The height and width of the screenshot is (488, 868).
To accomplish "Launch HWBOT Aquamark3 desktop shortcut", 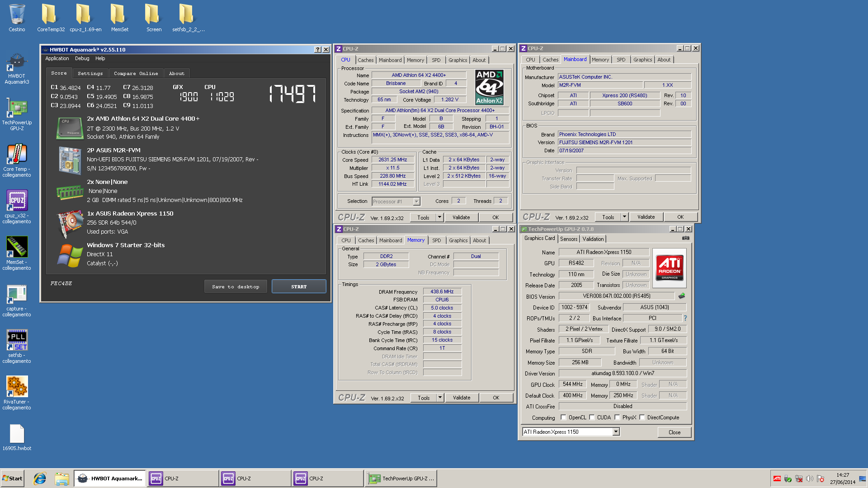I will 17,69.
